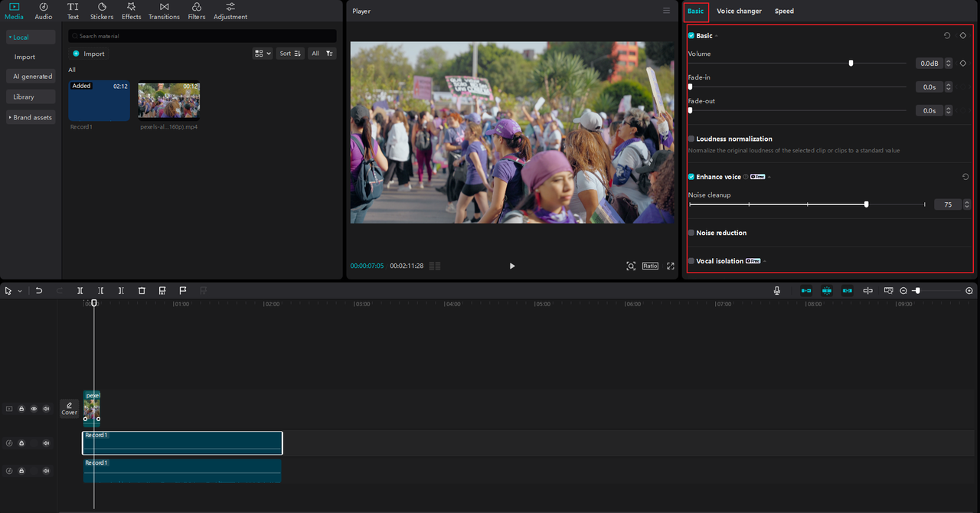Open the grid view mode dropdown
Image resolution: width=980 pixels, height=513 pixels.
point(263,54)
